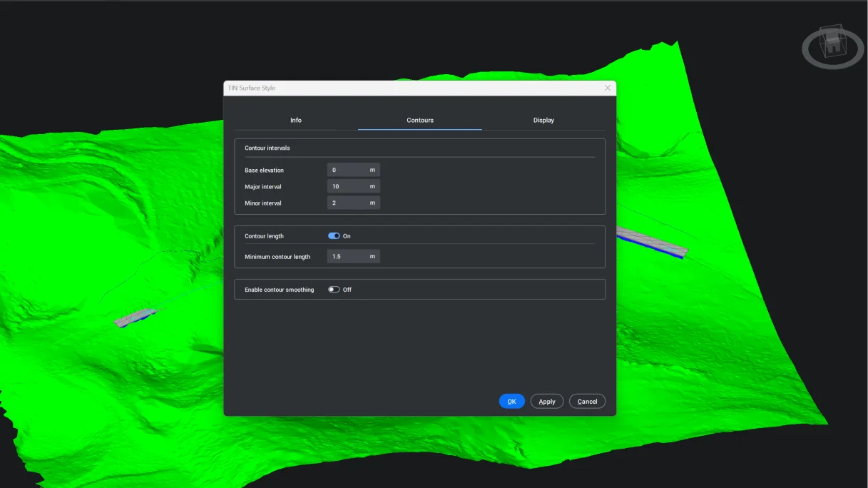Image resolution: width=868 pixels, height=488 pixels.
Task: Click the Base elevation value field
Action: click(x=354, y=170)
